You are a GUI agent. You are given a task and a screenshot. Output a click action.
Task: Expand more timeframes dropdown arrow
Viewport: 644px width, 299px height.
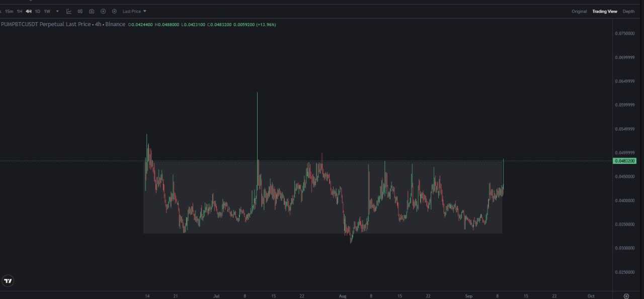tap(57, 11)
